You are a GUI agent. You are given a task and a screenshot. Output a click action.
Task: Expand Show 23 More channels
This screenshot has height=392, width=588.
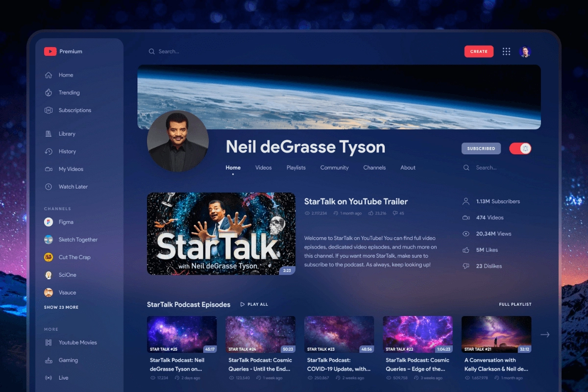(61, 307)
